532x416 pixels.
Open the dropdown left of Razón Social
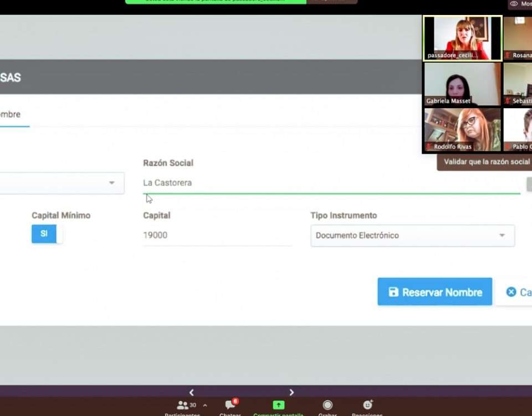click(62, 183)
